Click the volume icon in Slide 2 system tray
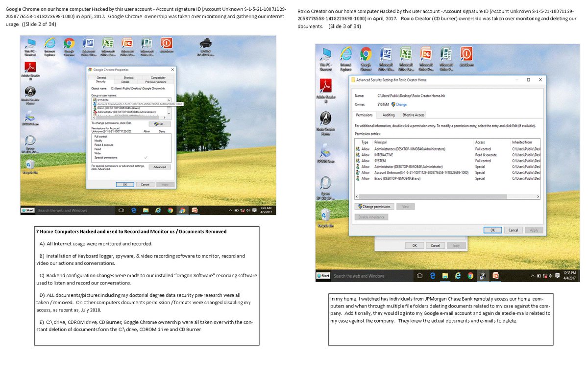 click(248, 210)
